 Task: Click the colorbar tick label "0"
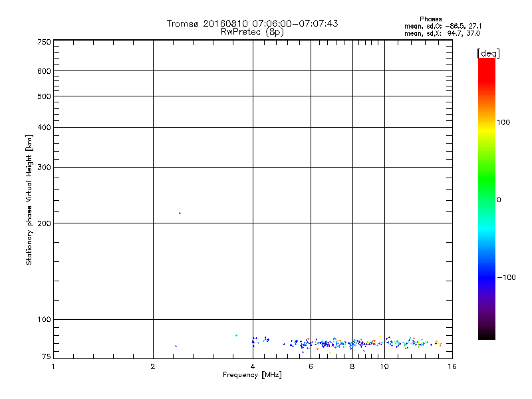click(x=498, y=199)
